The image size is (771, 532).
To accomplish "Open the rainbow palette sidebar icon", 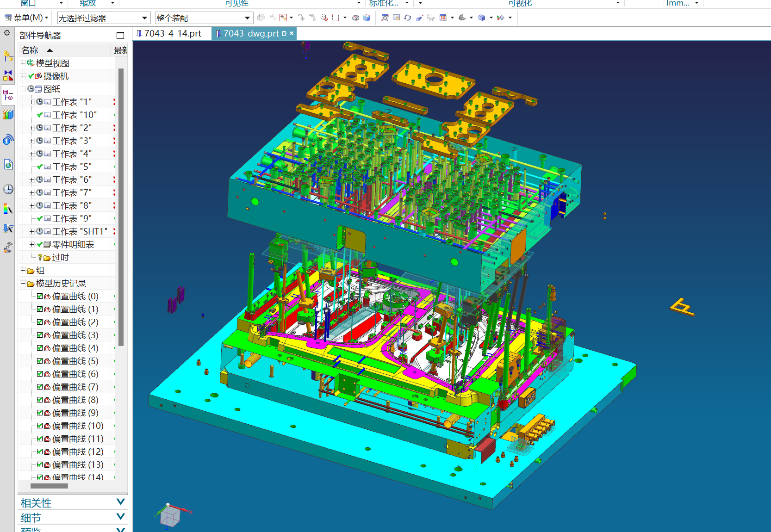I will pos(8,209).
